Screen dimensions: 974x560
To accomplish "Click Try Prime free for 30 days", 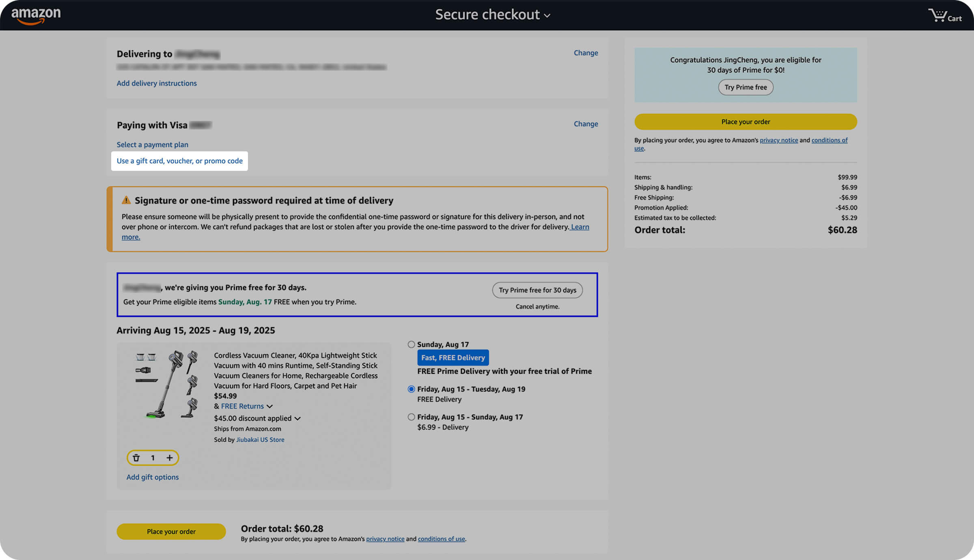I will 537,290.
